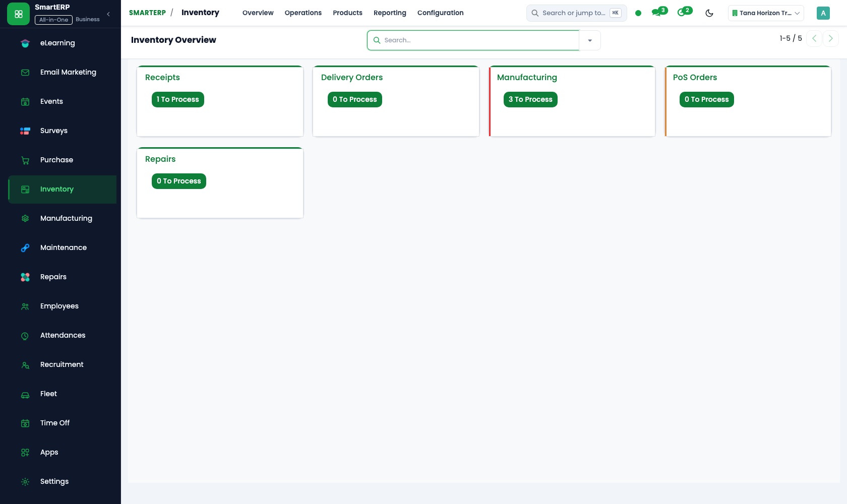
Task: Click the Purchase cart icon
Action: pos(25,160)
